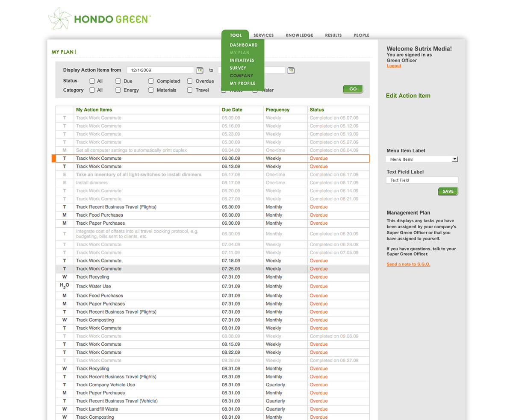Image resolution: width=513 pixels, height=420 pixels.
Task: Choose Initiatives from the Tool menu
Action: pyautogui.click(x=242, y=60)
